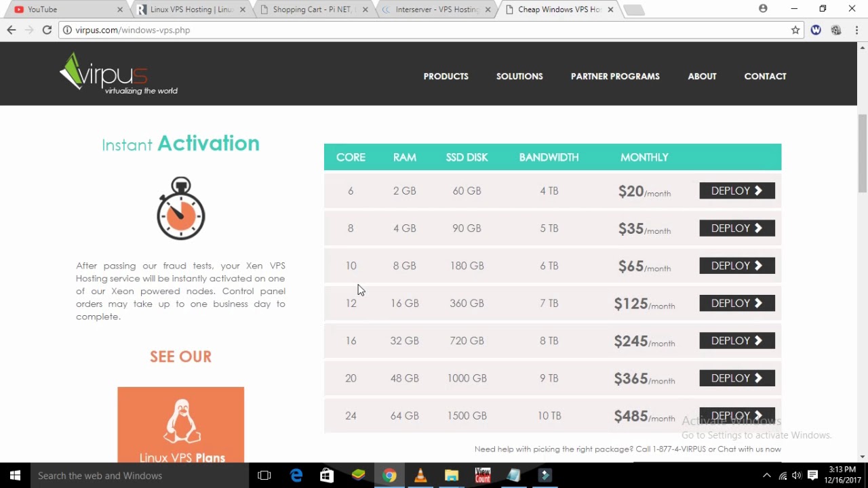Deploy the $35/month plan

[x=737, y=228]
